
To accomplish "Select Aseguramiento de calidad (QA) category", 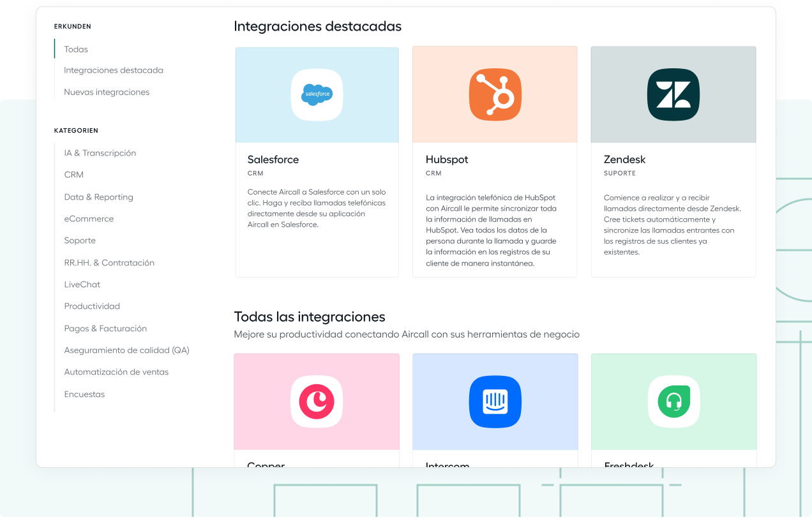I will pos(127,350).
